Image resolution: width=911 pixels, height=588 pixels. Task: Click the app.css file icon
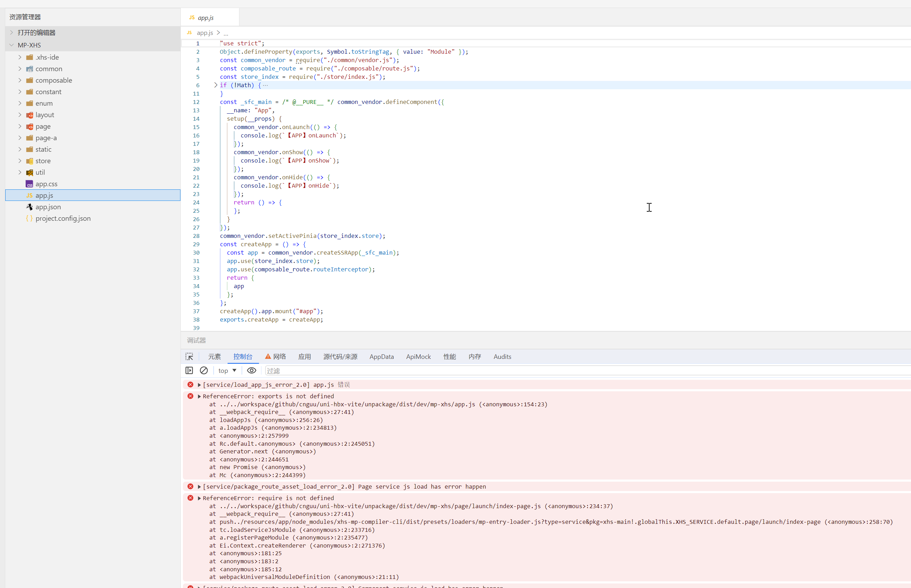pos(29,184)
